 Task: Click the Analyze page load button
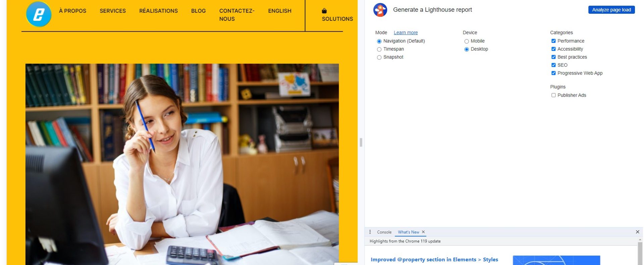(611, 10)
